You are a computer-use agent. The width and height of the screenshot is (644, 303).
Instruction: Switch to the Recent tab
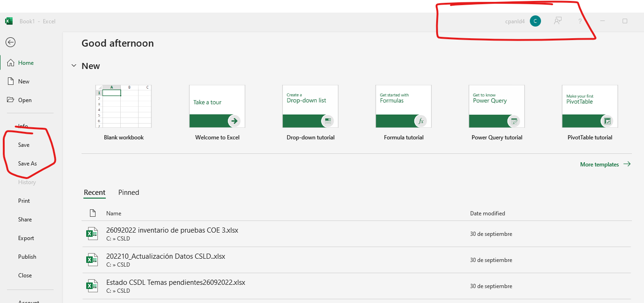click(95, 193)
